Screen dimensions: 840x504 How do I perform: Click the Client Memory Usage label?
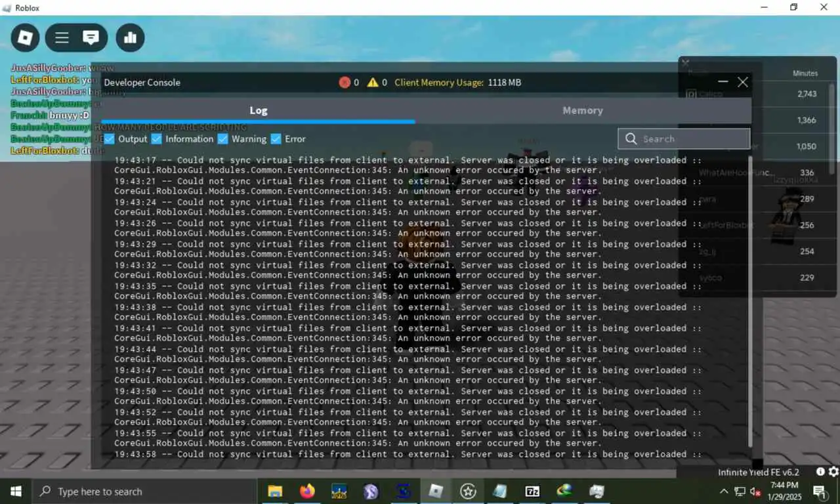click(x=439, y=83)
